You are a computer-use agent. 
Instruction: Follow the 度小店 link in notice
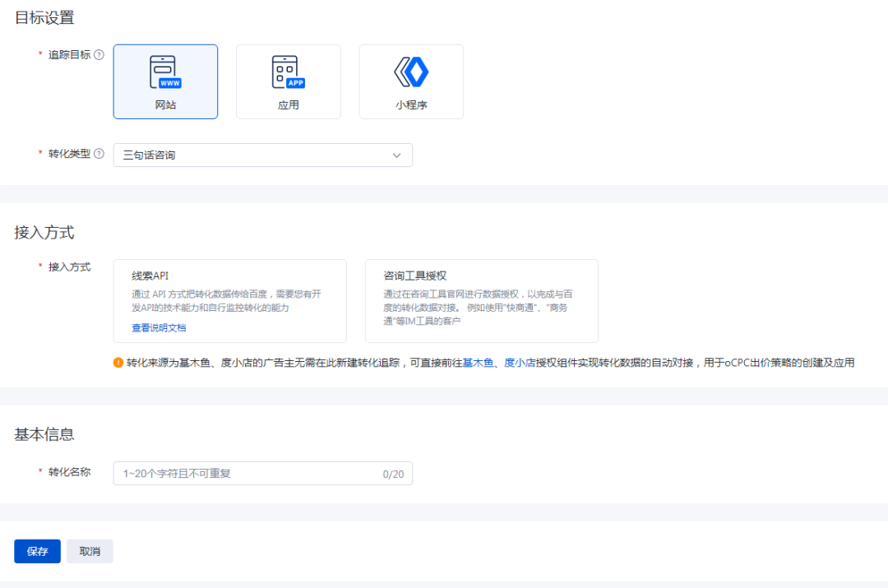tap(520, 363)
